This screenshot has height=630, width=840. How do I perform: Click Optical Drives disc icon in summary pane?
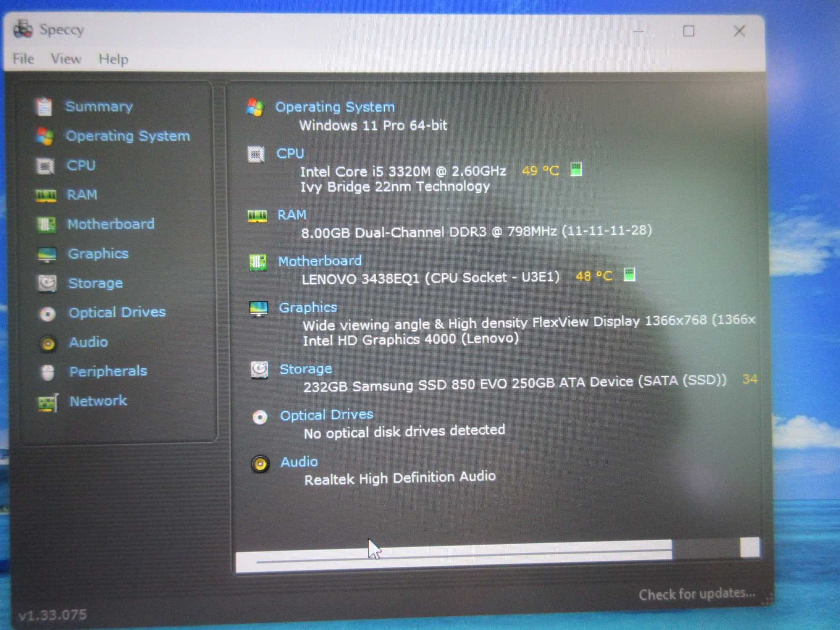(x=260, y=417)
